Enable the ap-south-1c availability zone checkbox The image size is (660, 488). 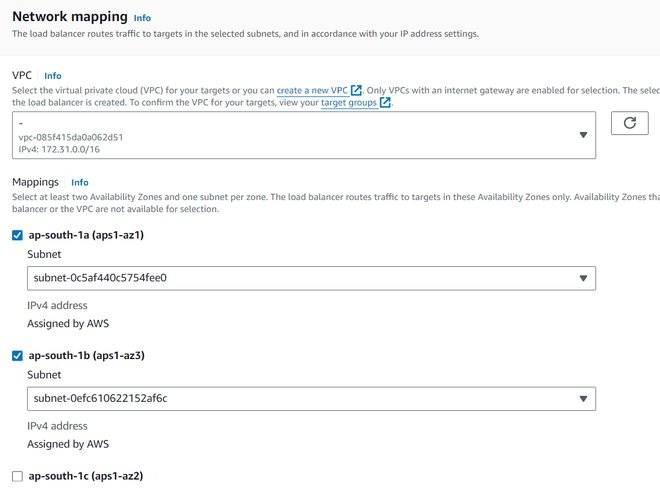(17, 477)
